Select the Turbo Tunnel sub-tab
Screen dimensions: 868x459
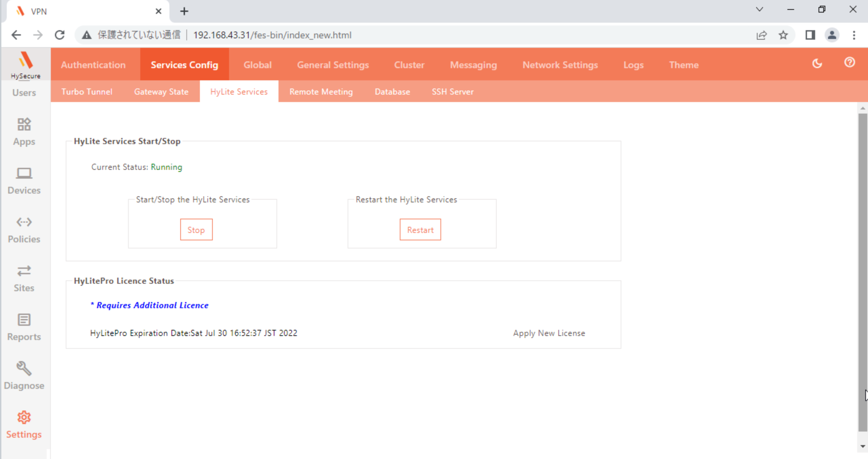point(87,92)
